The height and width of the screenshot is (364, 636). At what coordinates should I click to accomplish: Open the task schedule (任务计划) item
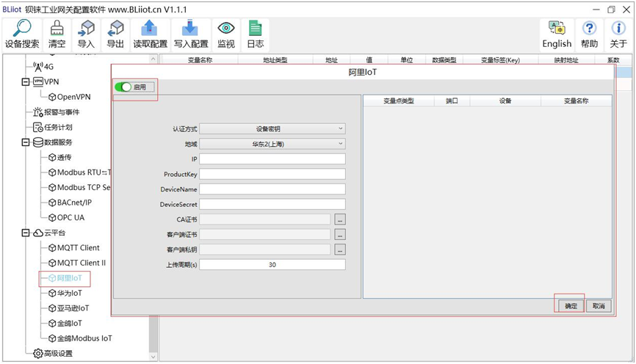53,127
